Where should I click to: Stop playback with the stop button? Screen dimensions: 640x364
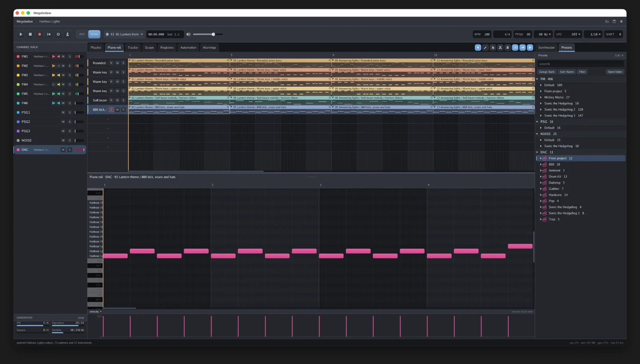coord(30,34)
